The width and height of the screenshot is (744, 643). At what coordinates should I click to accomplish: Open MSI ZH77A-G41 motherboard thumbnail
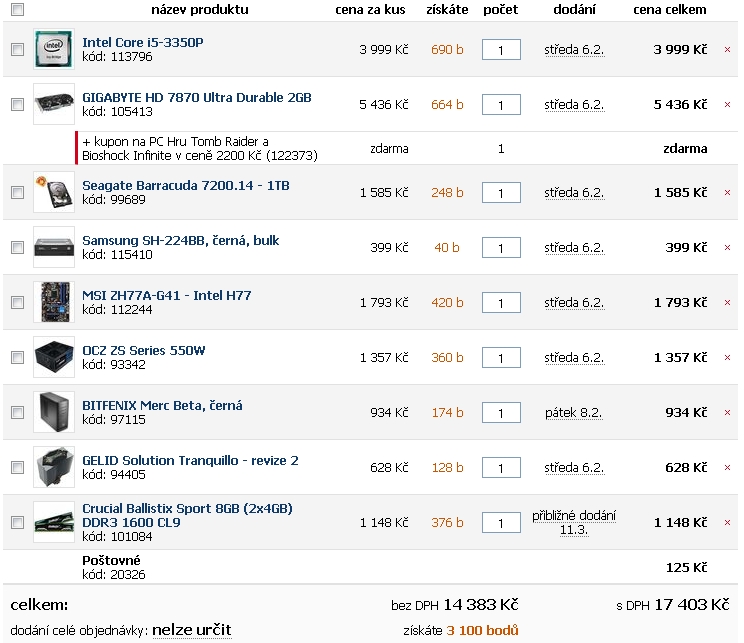pyautogui.click(x=54, y=302)
